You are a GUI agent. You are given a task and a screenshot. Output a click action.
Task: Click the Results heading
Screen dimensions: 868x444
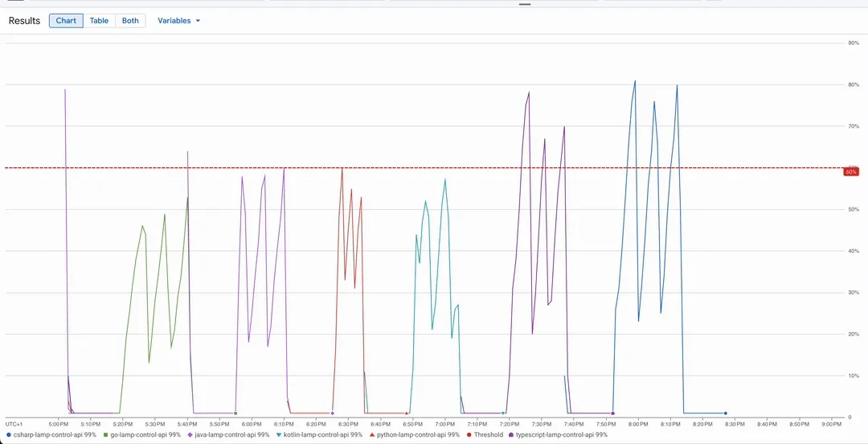[24, 20]
